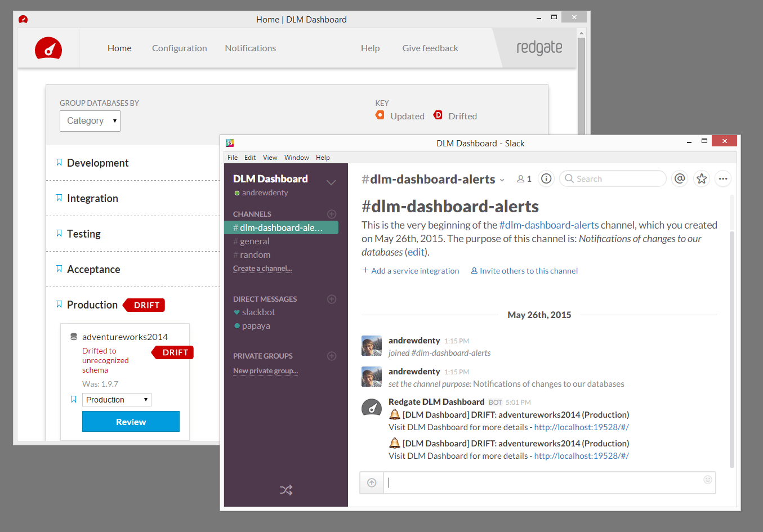
Task: Click the Slack messages vertical scrollbar
Action: click(732, 349)
